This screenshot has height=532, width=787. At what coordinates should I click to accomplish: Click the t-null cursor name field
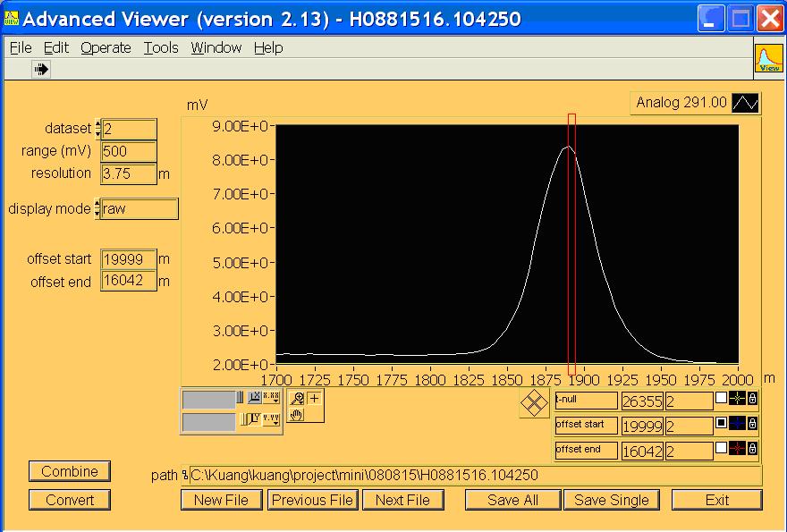[x=587, y=400]
